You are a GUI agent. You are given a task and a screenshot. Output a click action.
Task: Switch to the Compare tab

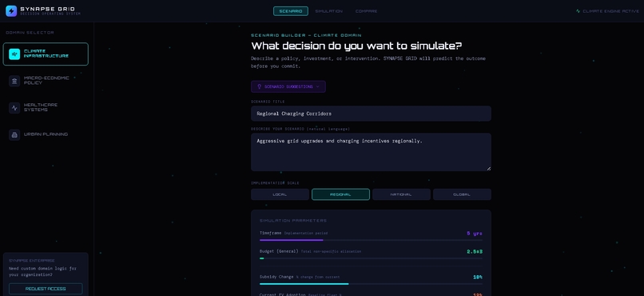(x=366, y=11)
